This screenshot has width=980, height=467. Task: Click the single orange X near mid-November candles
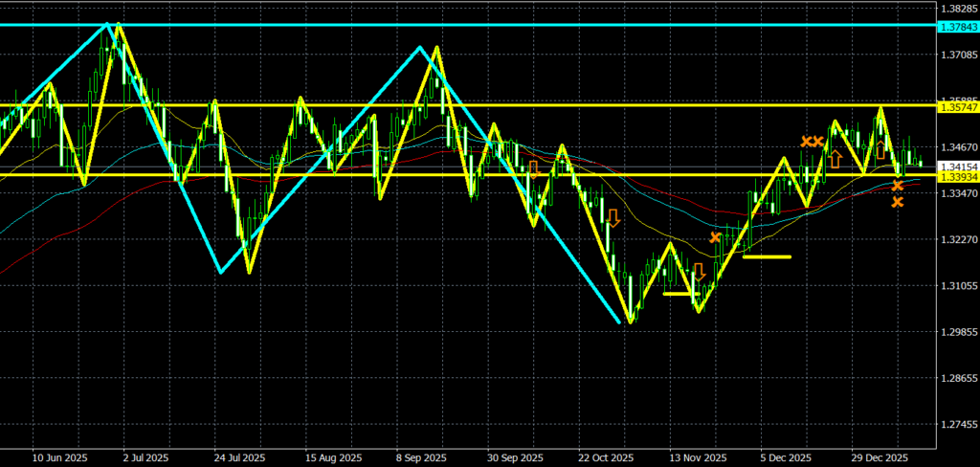click(x=715, y=236)
